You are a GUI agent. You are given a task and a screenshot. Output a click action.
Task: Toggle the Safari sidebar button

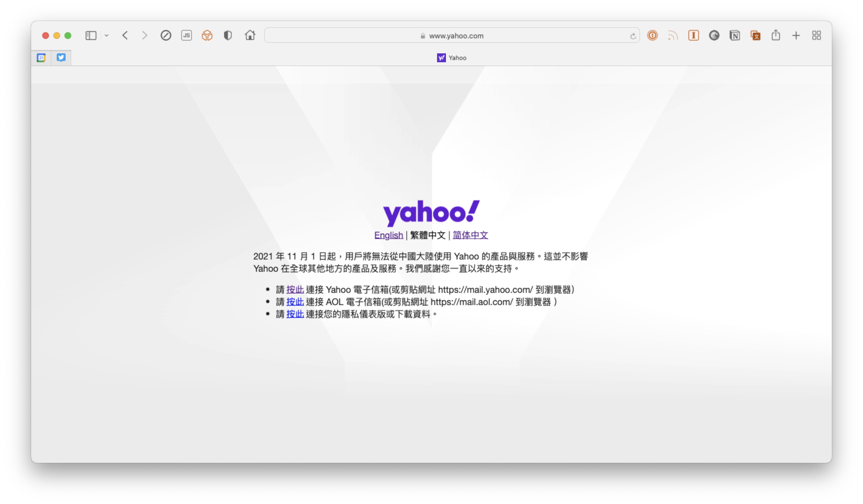[91, 36]
